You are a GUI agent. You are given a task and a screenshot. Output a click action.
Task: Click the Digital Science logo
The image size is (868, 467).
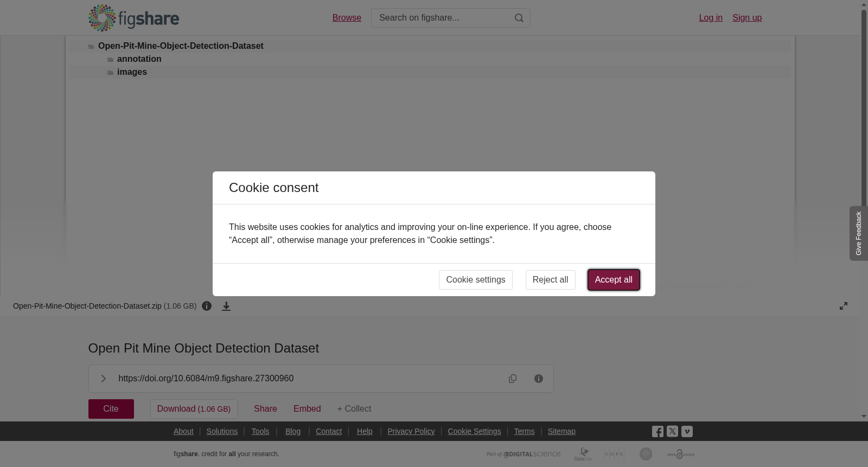coord(524,454)
